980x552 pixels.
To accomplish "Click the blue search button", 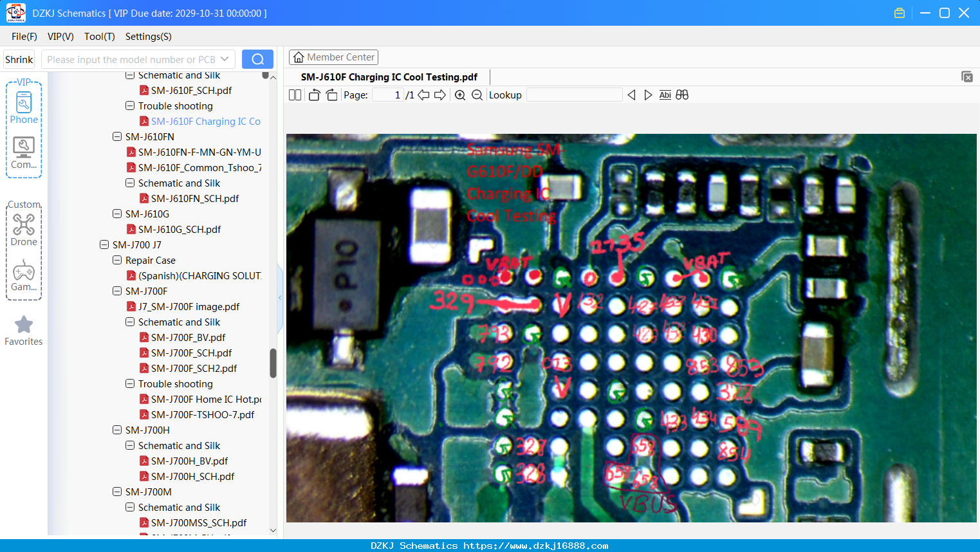I will (x=257, y=59).
